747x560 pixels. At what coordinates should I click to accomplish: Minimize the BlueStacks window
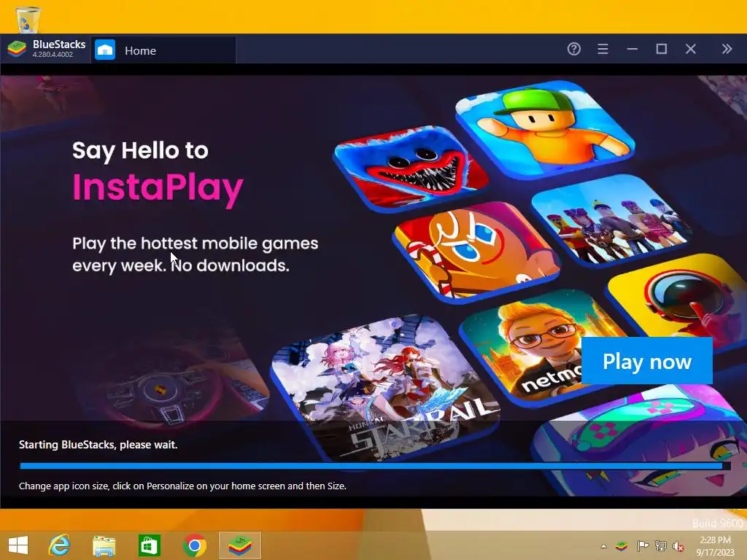(x=632, y=49)
